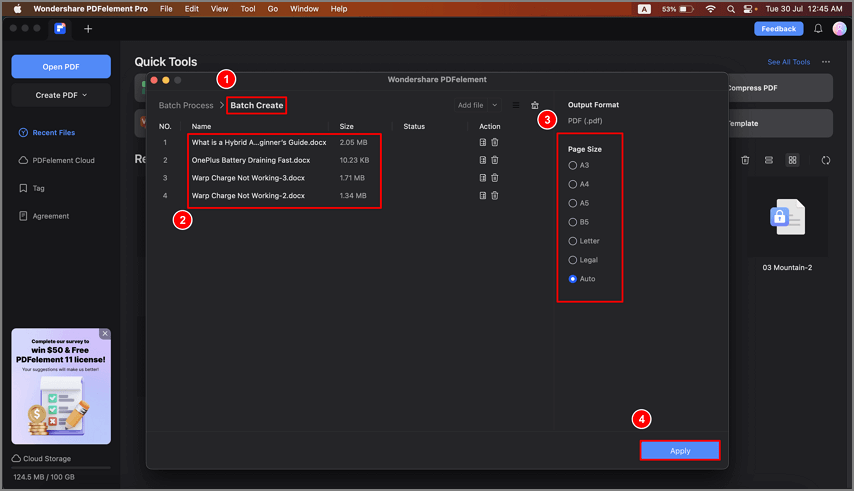Refresh the recent files list
Image resolution: width=854 pixels, height=491 pixels.
[826, 160]
